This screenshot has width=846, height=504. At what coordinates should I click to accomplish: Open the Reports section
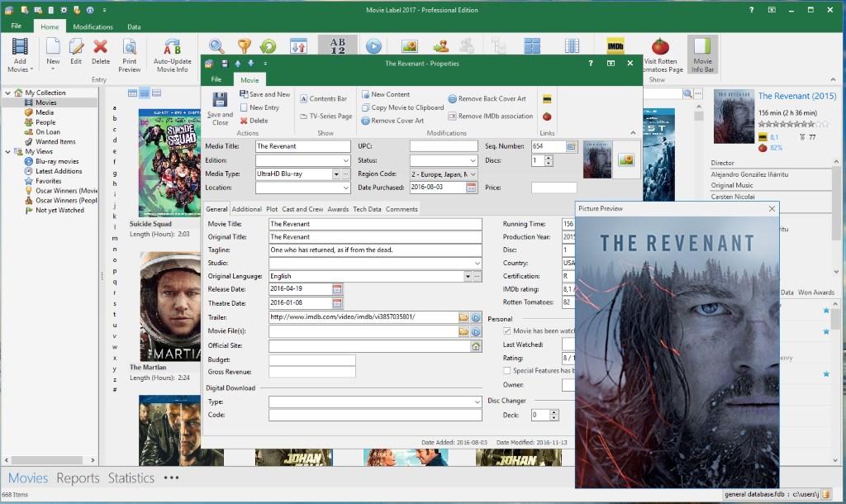coord(78,478)
